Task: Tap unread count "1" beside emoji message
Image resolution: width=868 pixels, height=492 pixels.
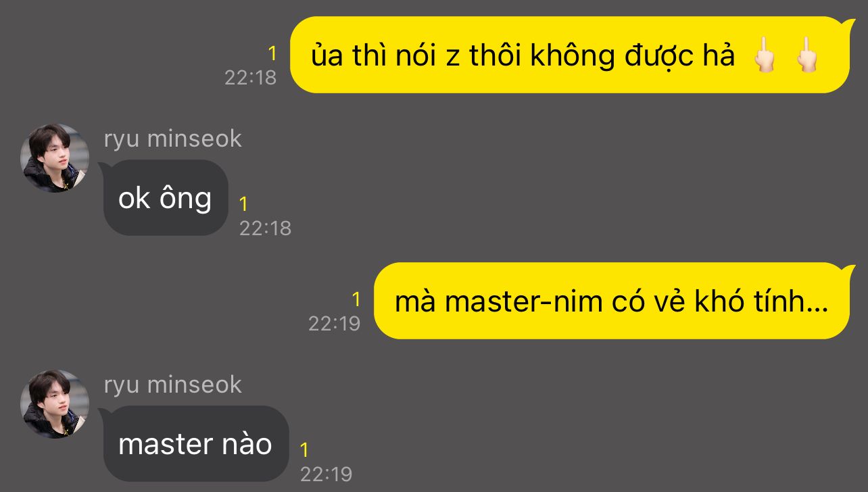Action: [x=272, y=53]
